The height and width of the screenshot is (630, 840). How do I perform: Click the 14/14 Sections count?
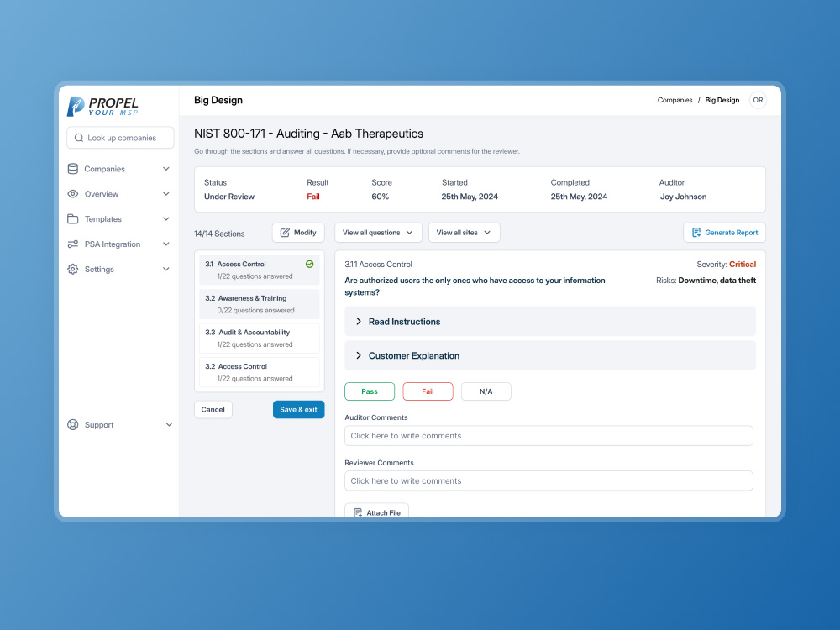coord(219,234)
